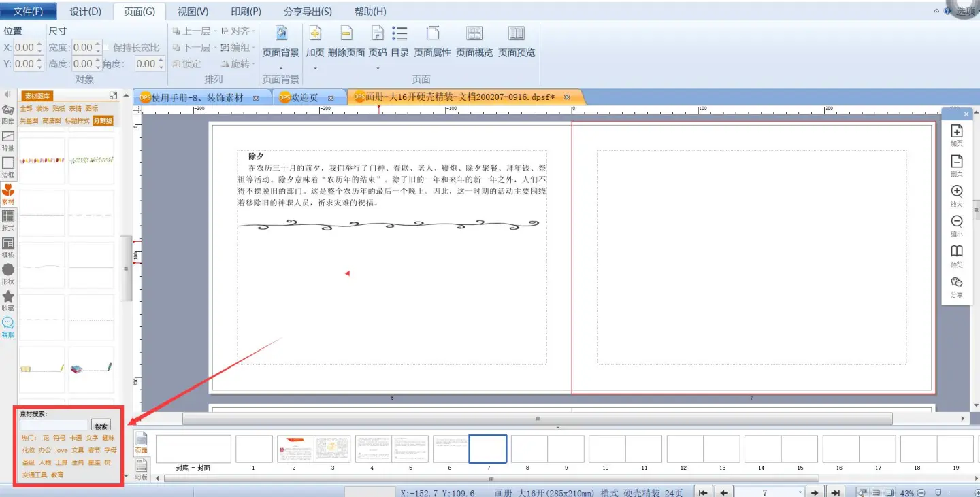Click the 页面概览 page overview icon

coord(474,41)
